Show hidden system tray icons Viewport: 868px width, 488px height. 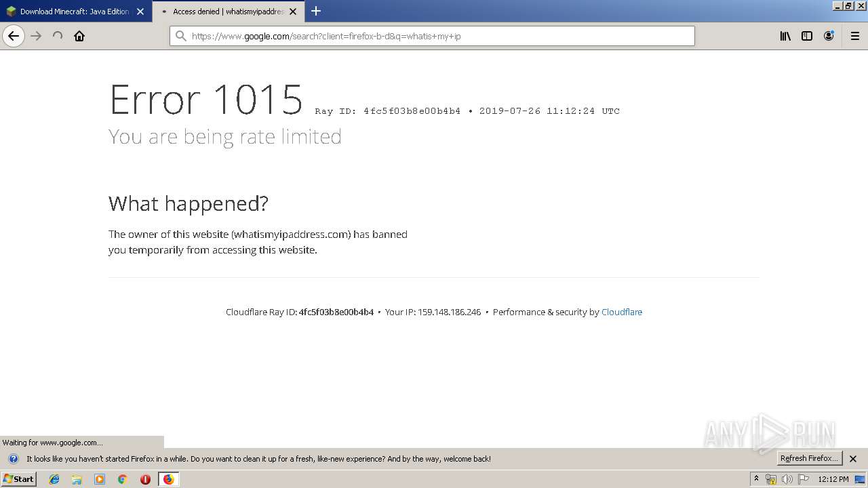point(756,479)
